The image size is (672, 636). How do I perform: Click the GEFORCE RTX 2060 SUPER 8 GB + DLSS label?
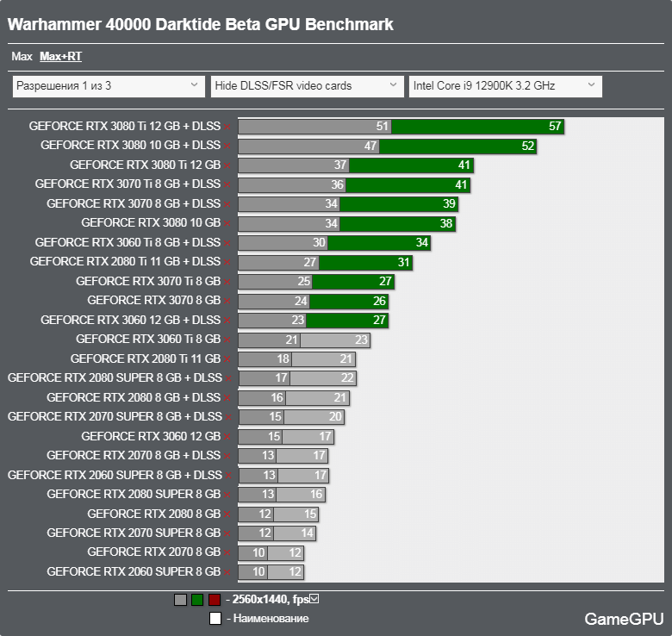pos(115,476)
